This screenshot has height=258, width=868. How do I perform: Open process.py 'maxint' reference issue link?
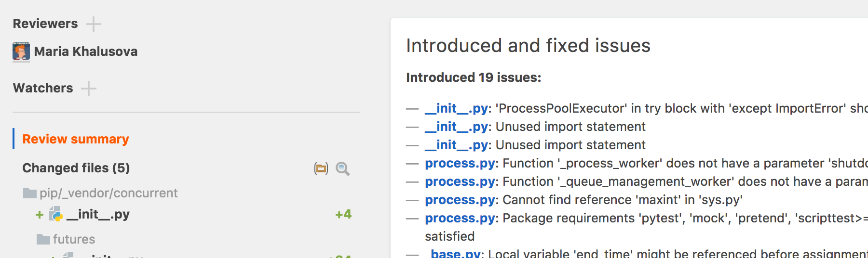point(460,200)
